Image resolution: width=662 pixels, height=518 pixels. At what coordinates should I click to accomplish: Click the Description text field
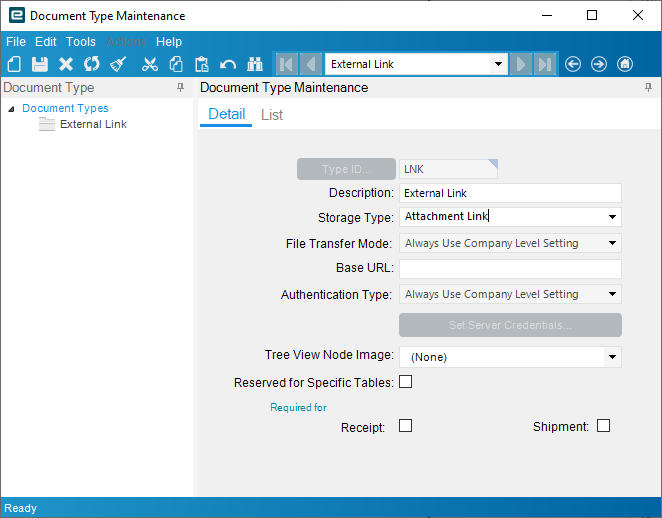510,193
